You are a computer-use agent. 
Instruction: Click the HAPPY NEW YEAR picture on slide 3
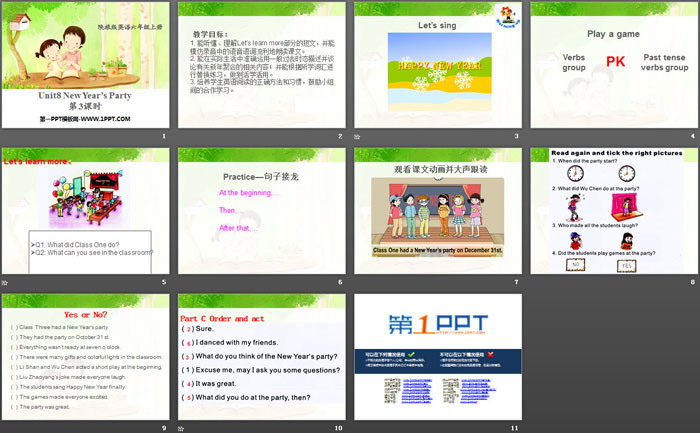click(x=440, y=71)
